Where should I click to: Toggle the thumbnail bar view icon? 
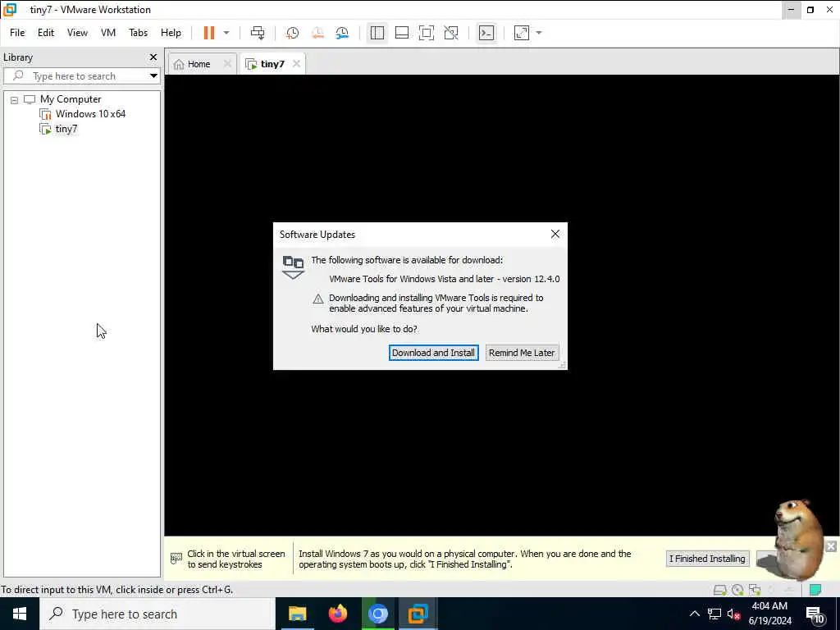point(402,33)
